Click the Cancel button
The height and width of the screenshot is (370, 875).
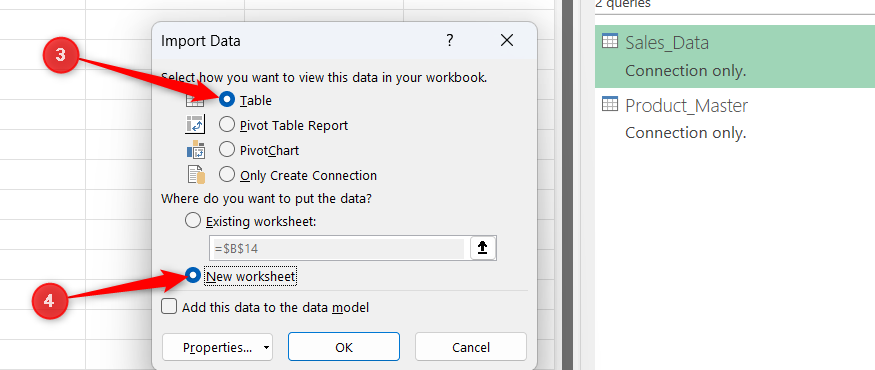(x=471, y=347)
